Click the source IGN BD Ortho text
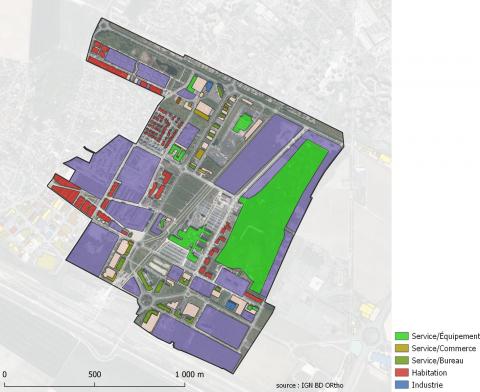This screenshot has width=480, height=392. coord(309,385)
